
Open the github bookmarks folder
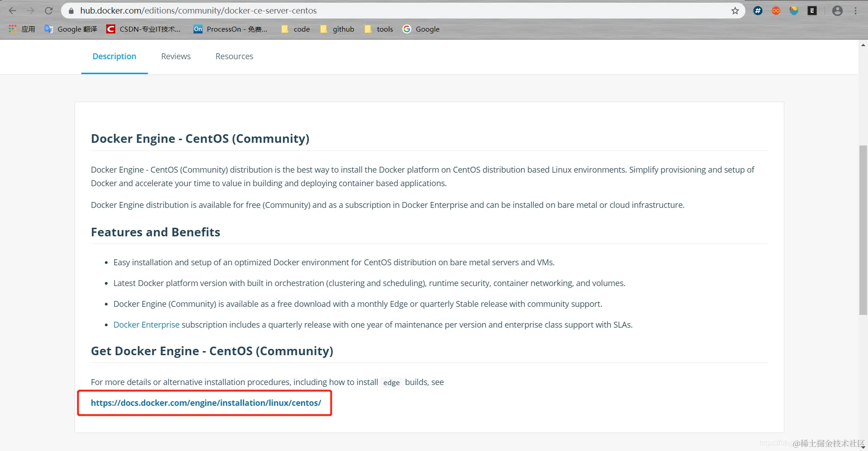click(x=337, y=29)
